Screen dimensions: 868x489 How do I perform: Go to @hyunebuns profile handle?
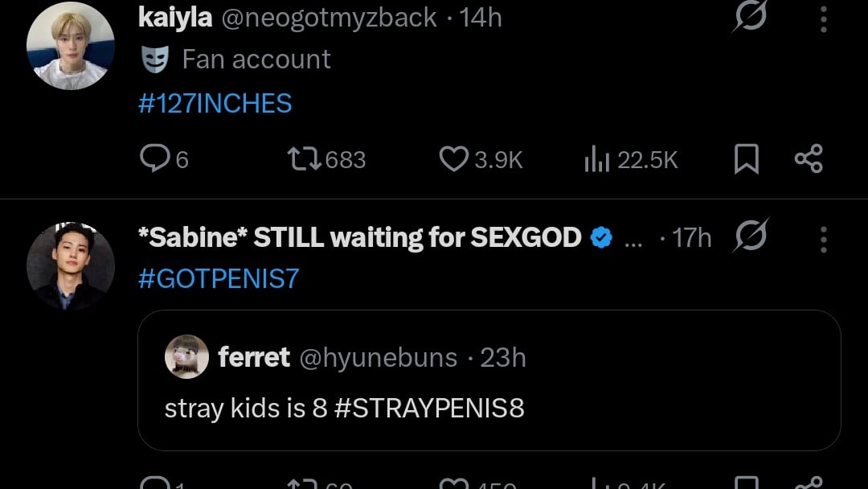pos(379,357)
